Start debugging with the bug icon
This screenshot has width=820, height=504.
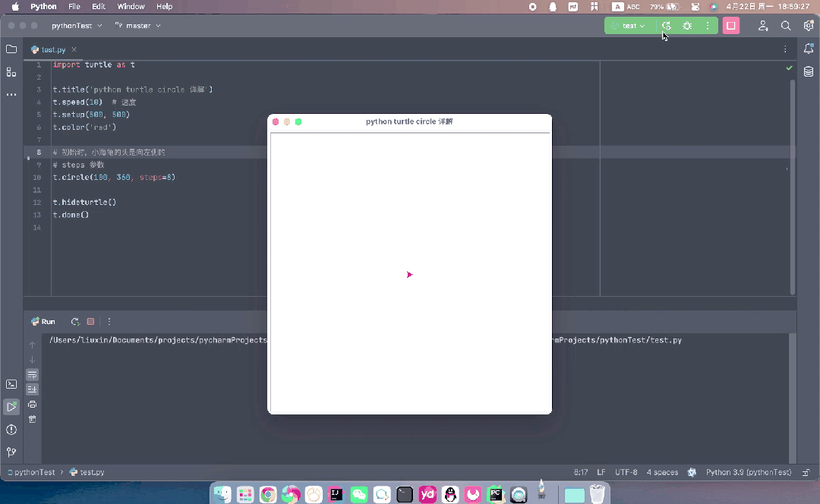[687, 26]
